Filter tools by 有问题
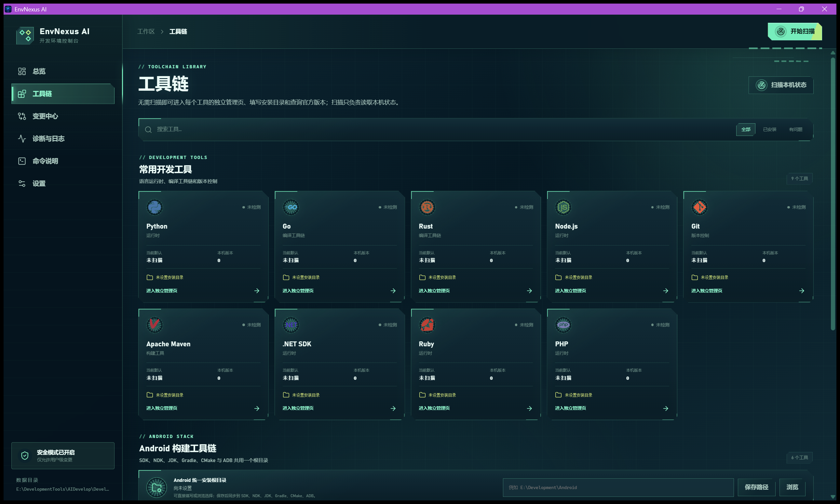Viewport: 840px width, 504px height. 795,129
